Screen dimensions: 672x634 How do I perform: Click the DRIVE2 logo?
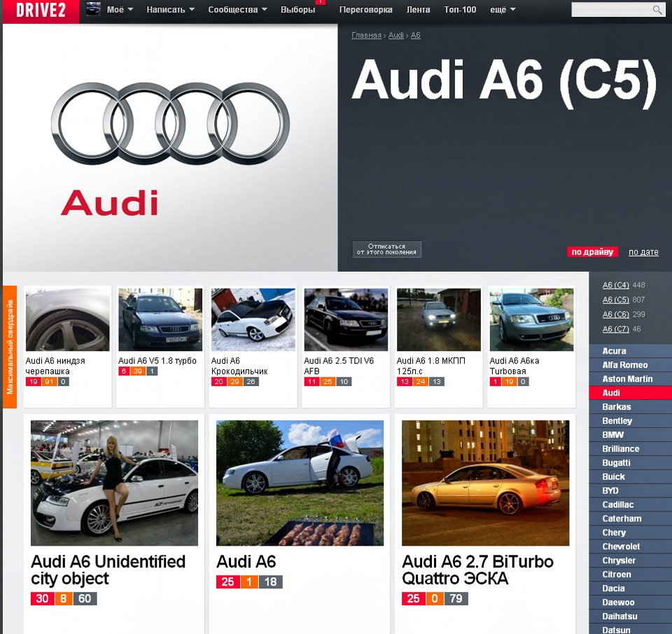point(41,11)
